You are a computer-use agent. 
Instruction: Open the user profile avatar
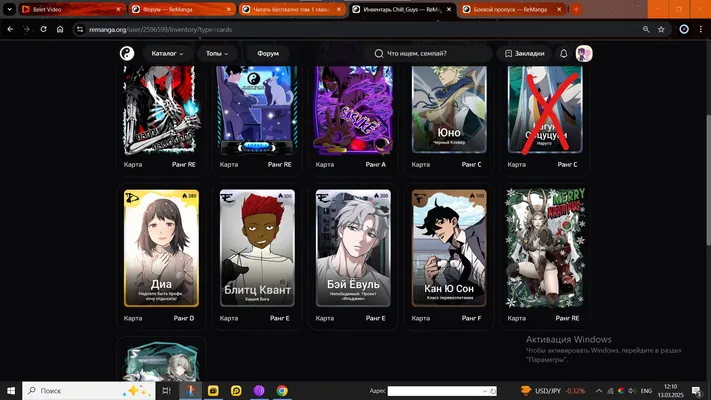pos(584,54)
